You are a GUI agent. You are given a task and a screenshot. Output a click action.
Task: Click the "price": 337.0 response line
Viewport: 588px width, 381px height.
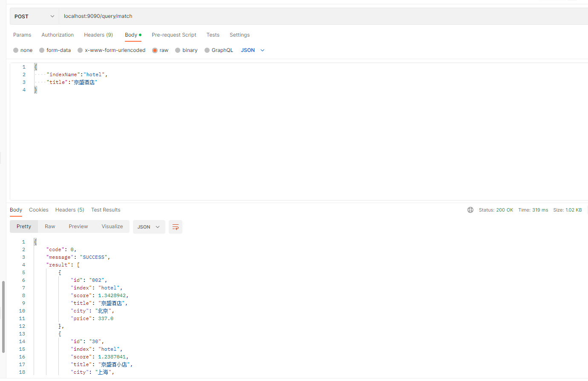[92, 318]
